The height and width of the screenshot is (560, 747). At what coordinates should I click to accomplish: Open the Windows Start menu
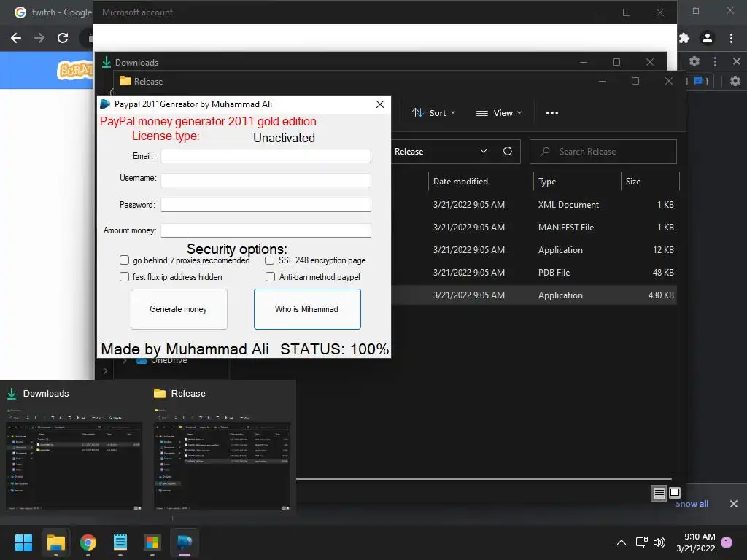23,542
